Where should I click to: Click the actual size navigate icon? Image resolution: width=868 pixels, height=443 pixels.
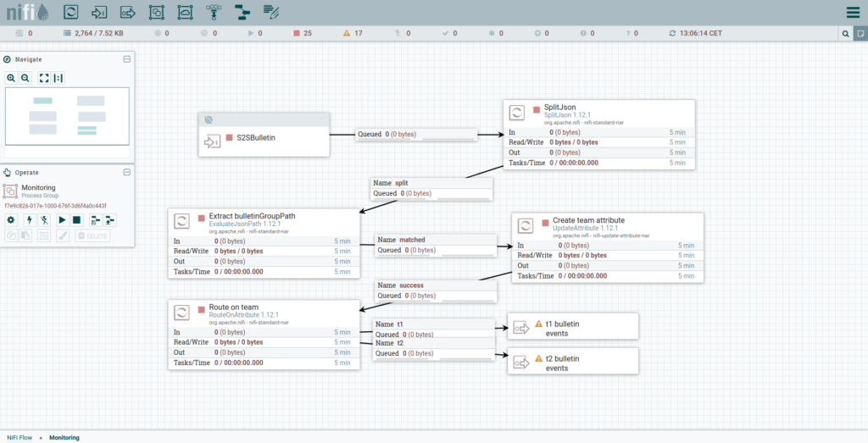[x=58, y=78]
